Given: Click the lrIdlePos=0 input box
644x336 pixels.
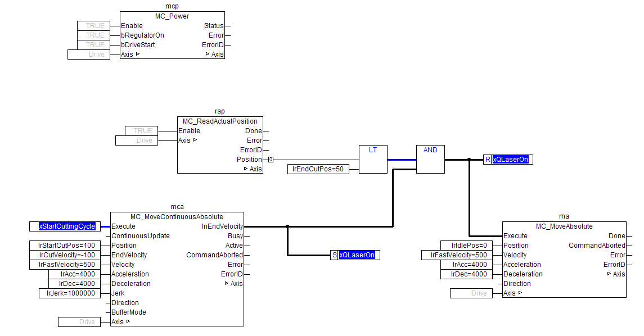Looking at the screenshot, I should [464, 246].
